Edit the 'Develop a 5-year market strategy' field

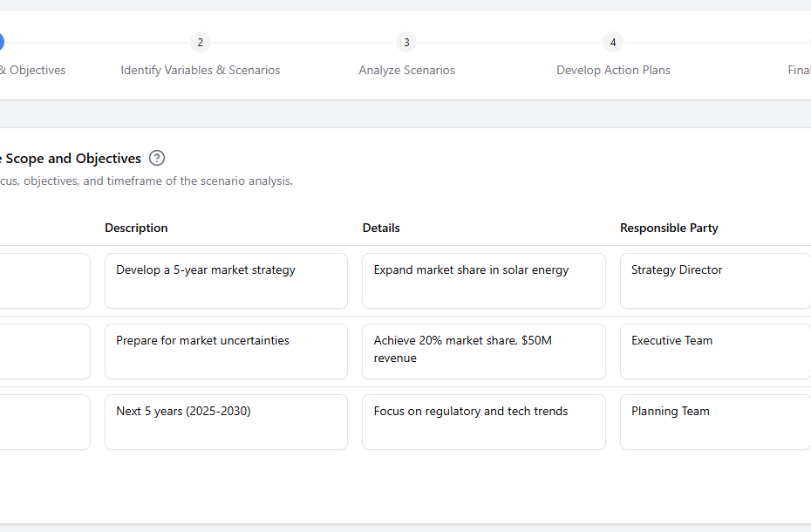point(226,281)
